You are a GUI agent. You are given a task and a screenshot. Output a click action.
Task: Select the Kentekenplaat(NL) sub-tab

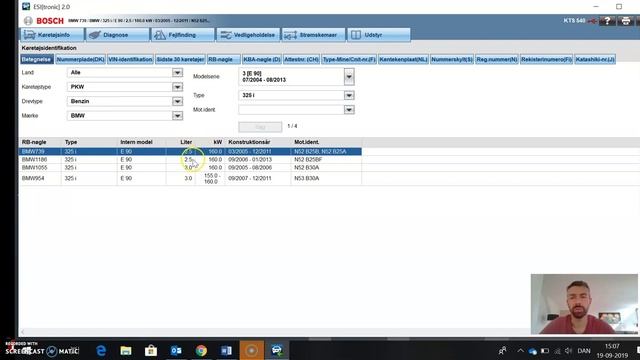tap(403, 60)
